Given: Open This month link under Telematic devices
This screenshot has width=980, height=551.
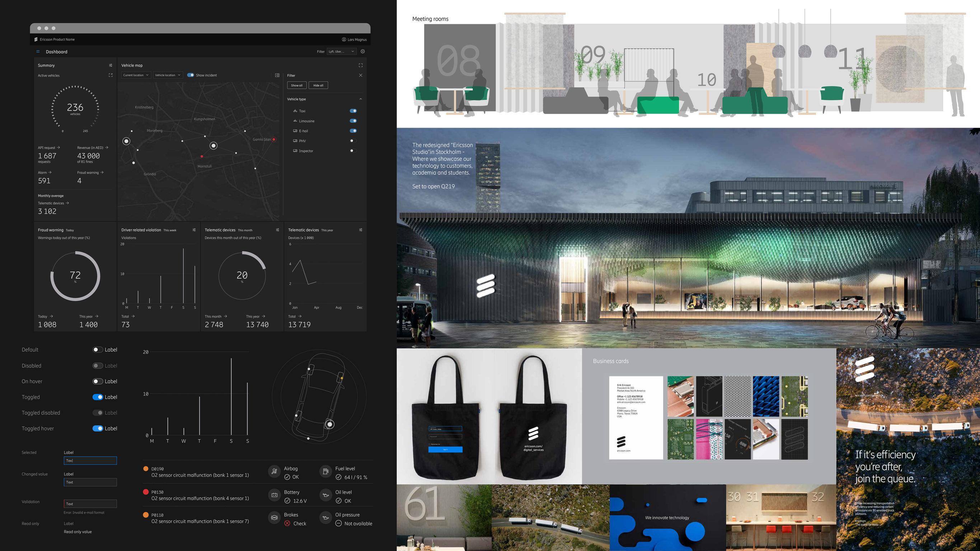Looking at the screenshot, I should click(216, 316).
